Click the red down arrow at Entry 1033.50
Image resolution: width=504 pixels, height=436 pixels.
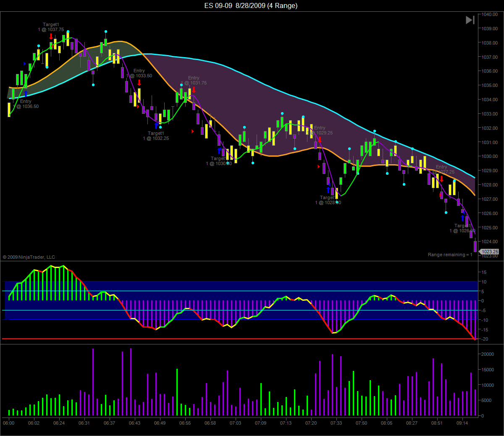pyautogui.click(x=139, y=82)
